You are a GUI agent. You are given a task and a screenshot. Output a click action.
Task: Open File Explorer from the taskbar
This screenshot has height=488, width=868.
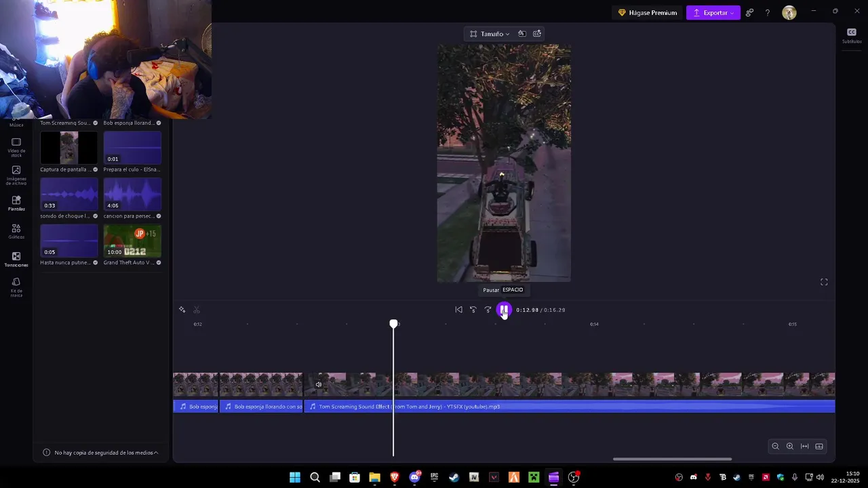[374, 477]
